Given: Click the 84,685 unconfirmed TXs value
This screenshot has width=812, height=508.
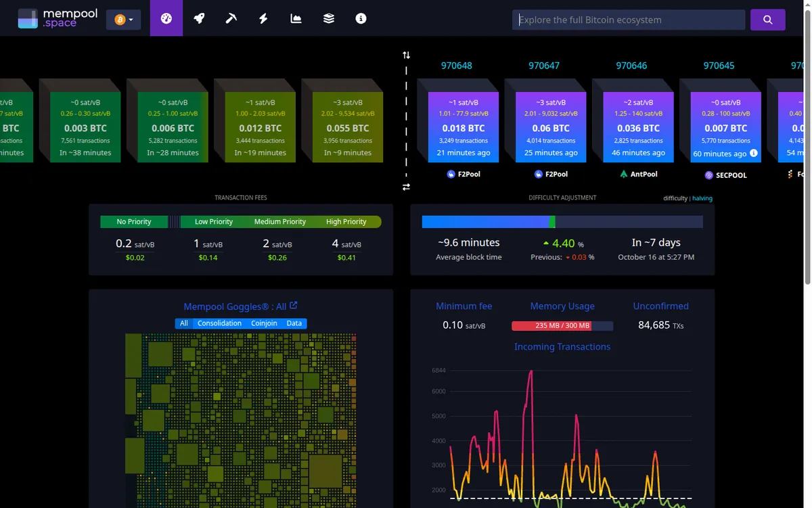Looking at the screenshot, I should 661,325.
